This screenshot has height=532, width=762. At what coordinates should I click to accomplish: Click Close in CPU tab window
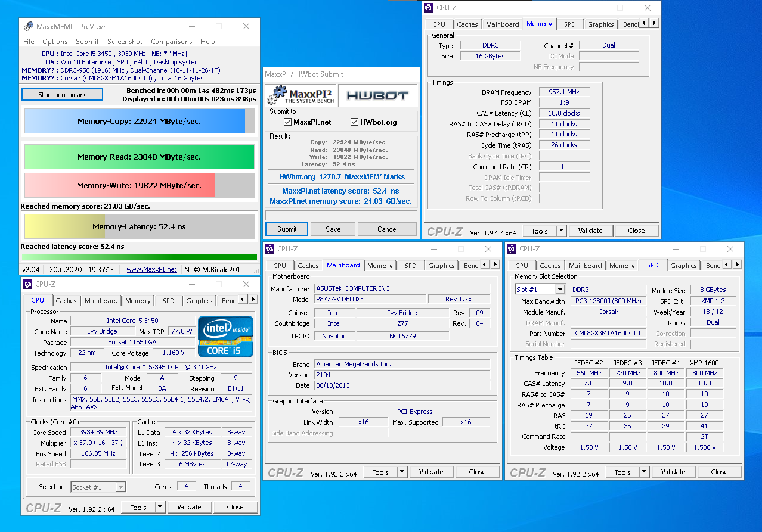[235, 507]
